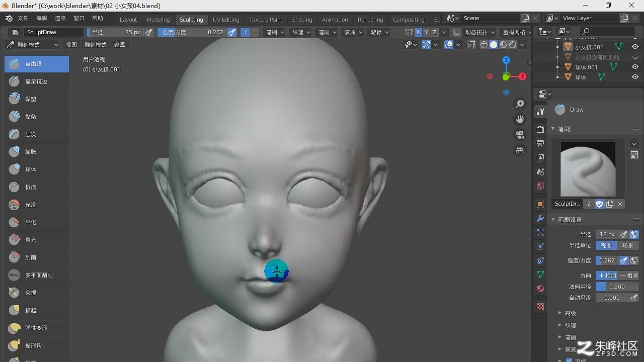
Task: Switch to the Modeling workspace tab
Action: 158,20
